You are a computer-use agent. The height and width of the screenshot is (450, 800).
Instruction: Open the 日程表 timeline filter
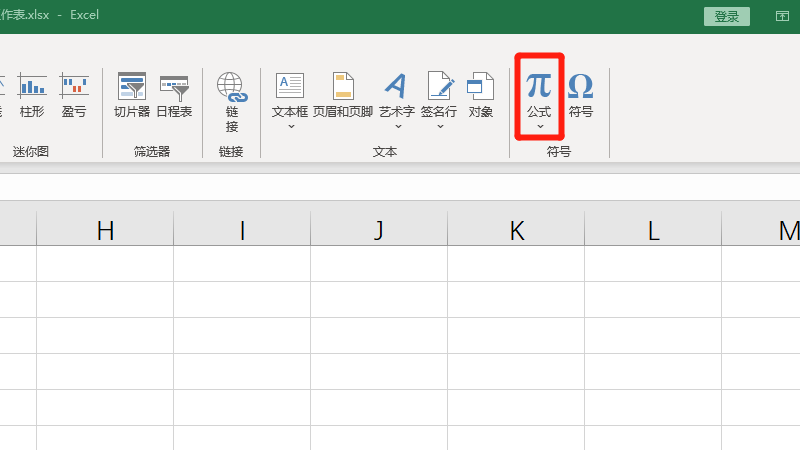tap(174, 96)
